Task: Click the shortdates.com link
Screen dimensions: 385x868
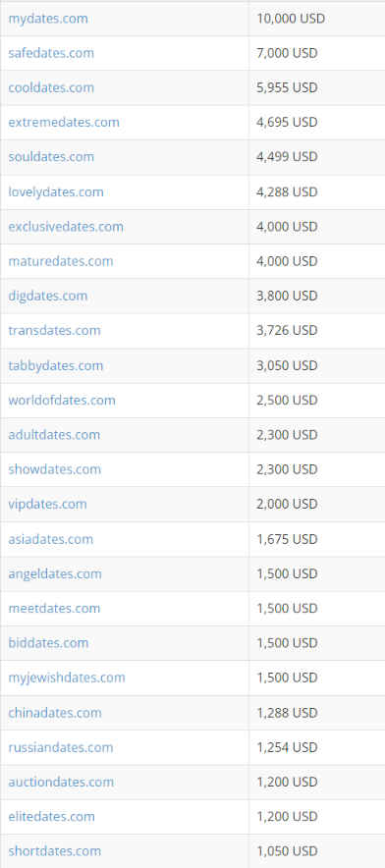Action: point(55,851)
